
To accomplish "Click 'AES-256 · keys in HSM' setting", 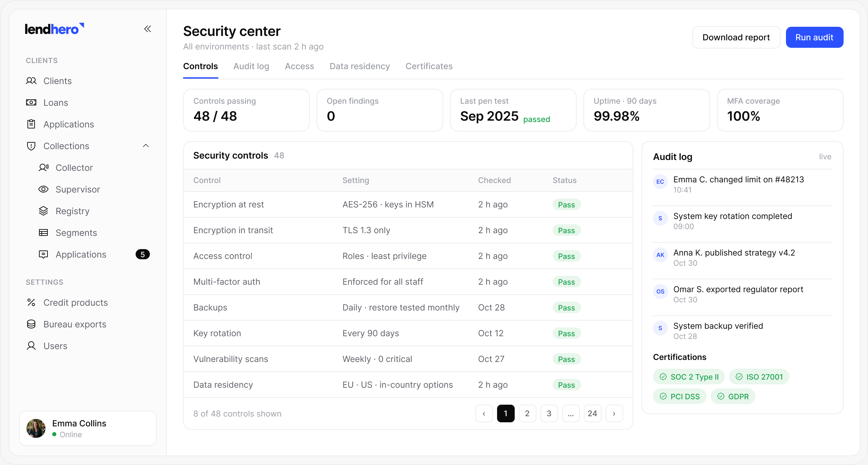I will coord(388,205).
